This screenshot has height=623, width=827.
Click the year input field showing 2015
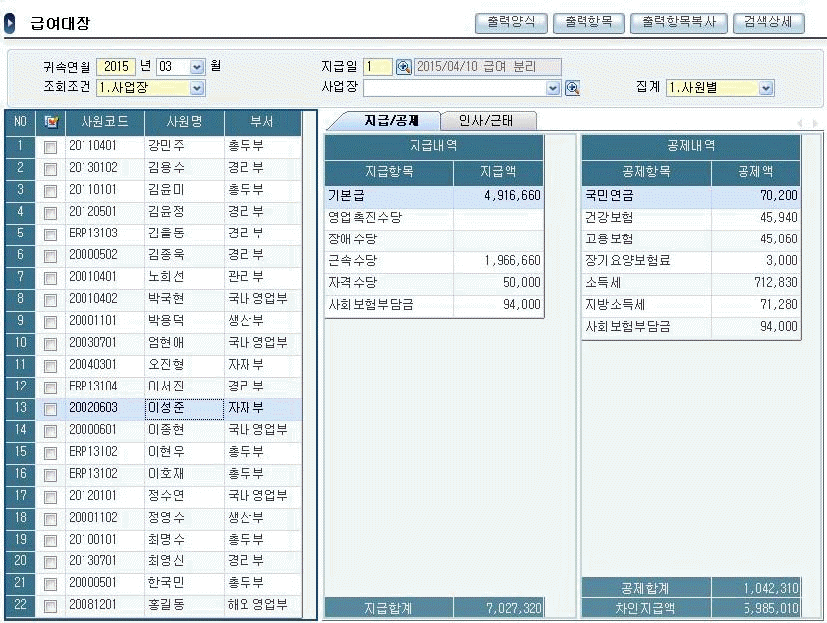tap(116, 67)
